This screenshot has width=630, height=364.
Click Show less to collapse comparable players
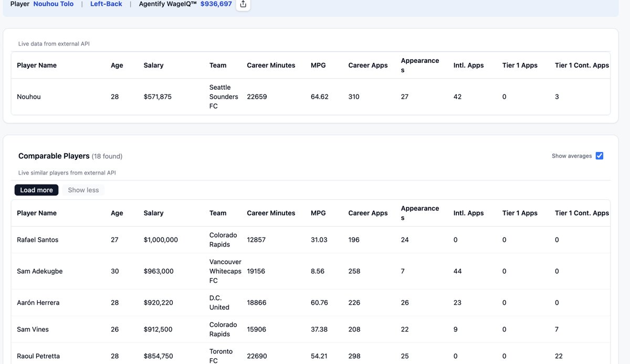click(83, 190)
